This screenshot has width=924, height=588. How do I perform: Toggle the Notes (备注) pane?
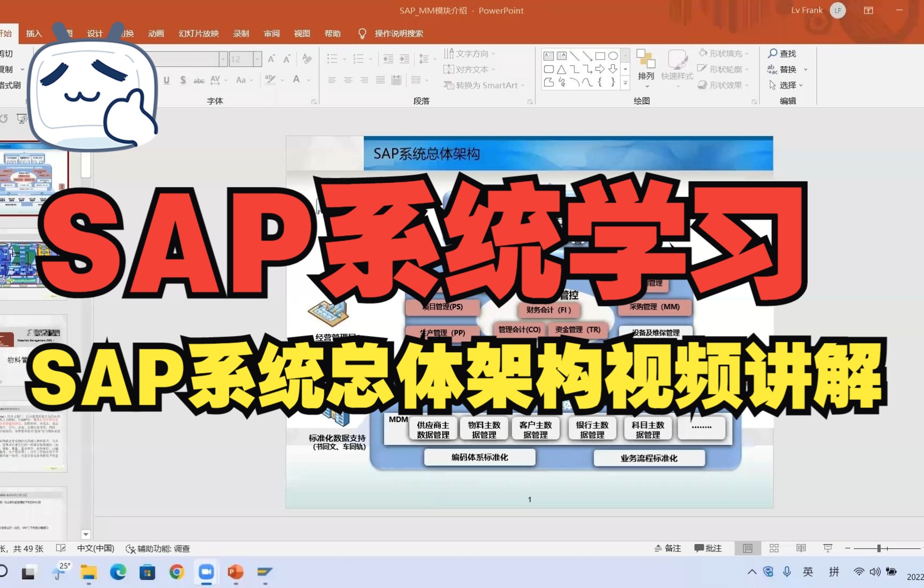pyautogui.click(x=667, y=548)
